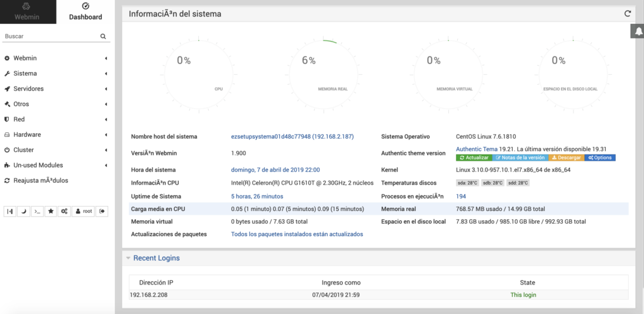
Task: Click the Memoria real usage value 768.57 MB
Action: pyautogui.click(x=500, y=209)
